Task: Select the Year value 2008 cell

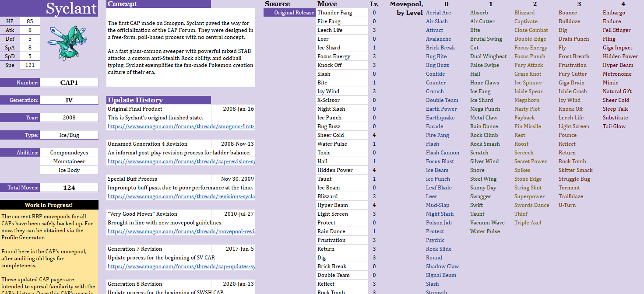Action: [69, 118]
